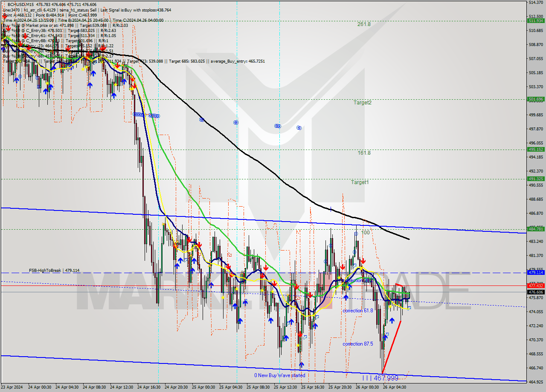The height and width of the screenshot is (392, 546).
Task: Click the 26 Apr 00:30 time label
Action: (x=367, y=387)
